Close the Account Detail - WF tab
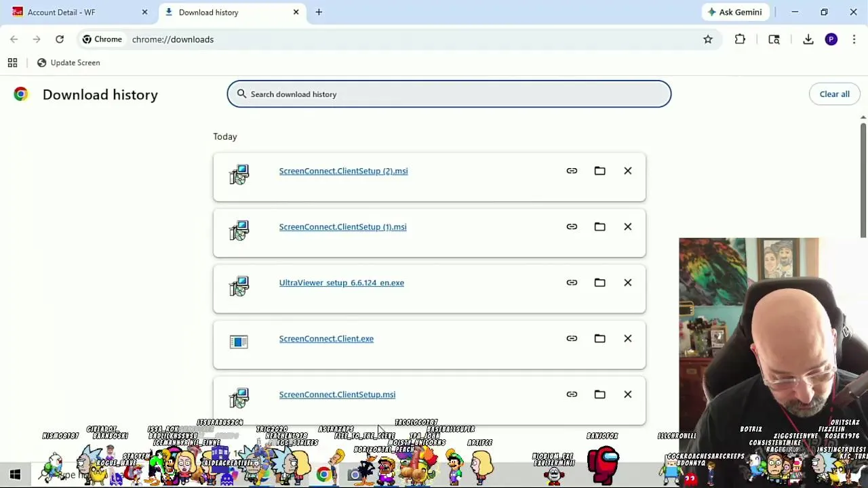 (144, 12)
